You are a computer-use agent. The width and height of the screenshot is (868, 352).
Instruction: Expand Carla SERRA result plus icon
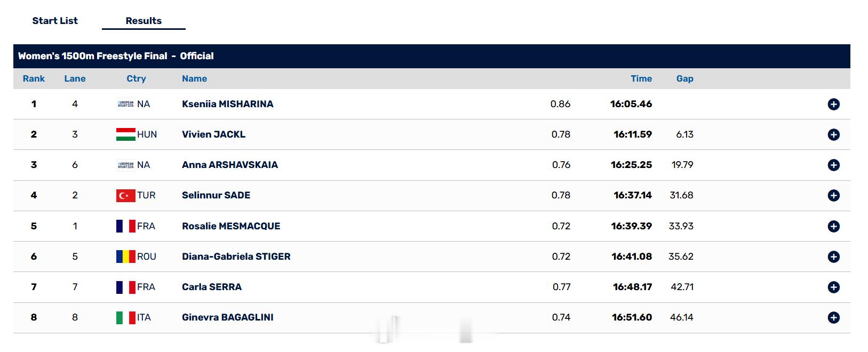pos(833,287)
